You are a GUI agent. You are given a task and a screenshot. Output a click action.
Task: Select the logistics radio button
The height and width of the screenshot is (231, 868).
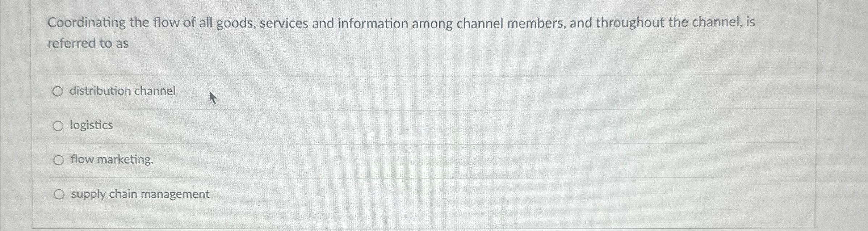[58, 126]
